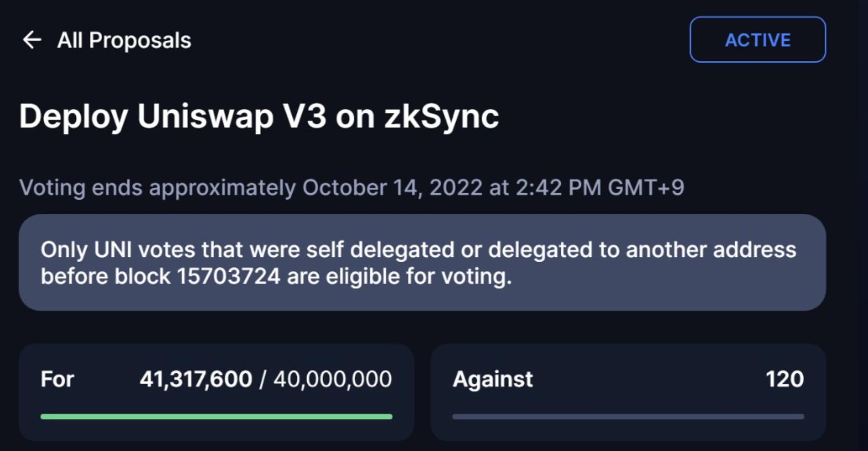Select the Deploy Uniswap V3 on zkSync title
This screenshot has width=868, height=451.
pos(259,117)
